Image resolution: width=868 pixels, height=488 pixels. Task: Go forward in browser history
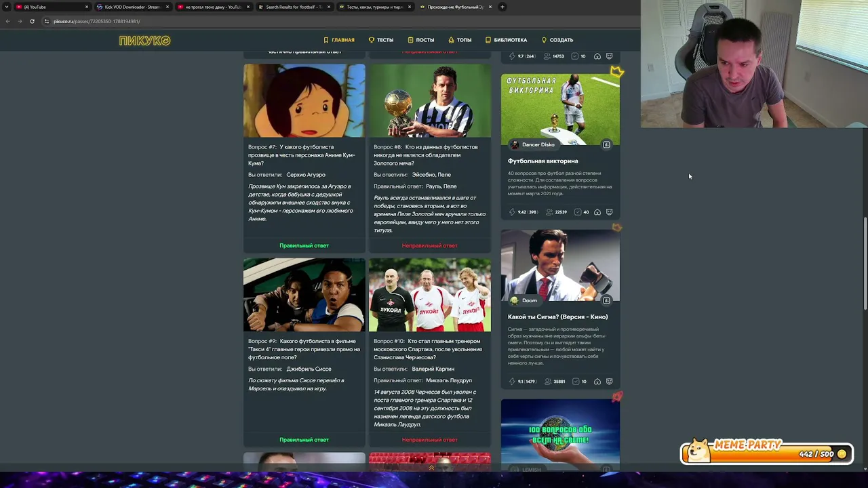click(20, 21)
